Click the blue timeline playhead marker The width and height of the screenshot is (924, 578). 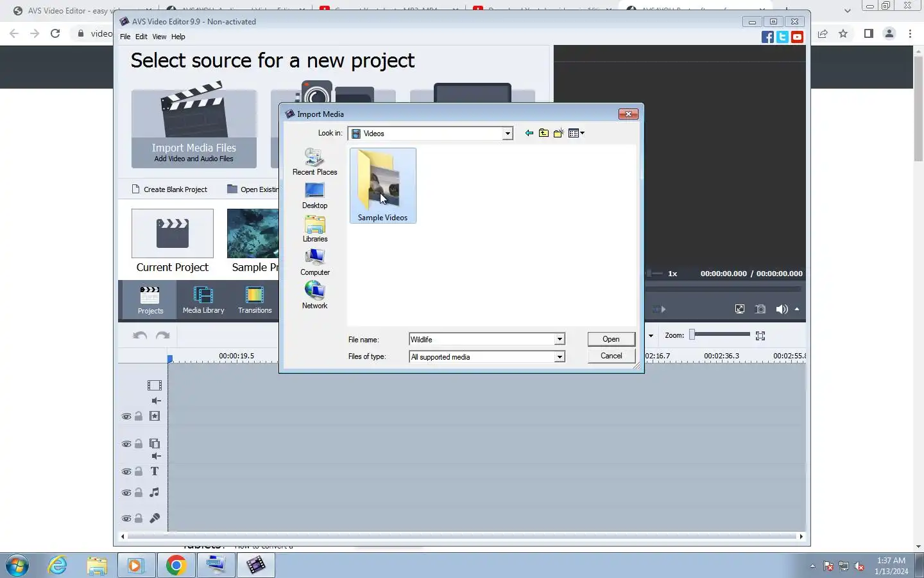point(170,359)
